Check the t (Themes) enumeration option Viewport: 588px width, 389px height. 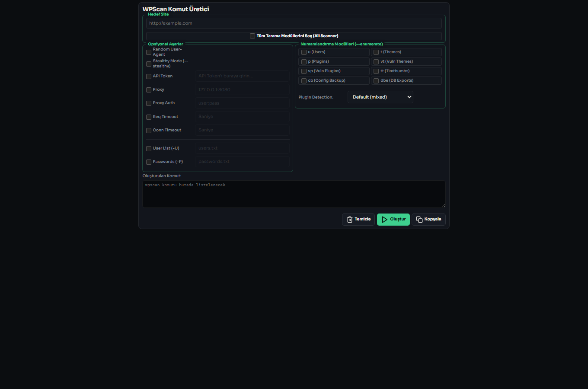[x=376, y=52]
